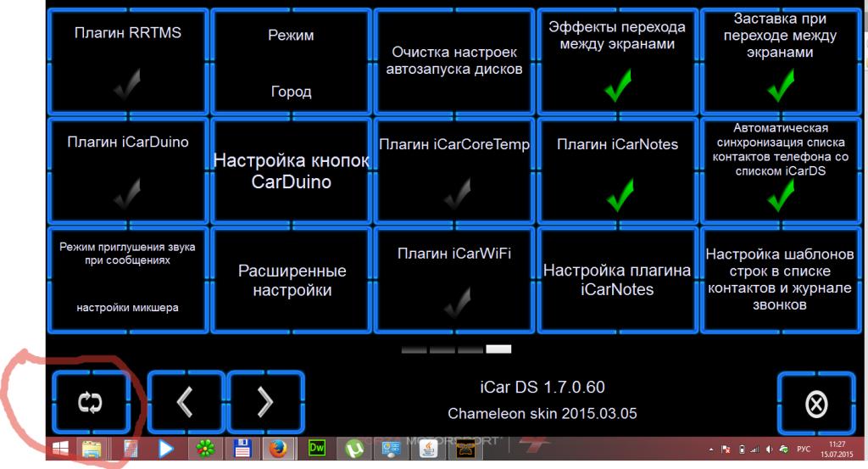This screenshot has width=868, height=469.
Task: Click the loop/refresh arrows button
Action: point(90,402)
